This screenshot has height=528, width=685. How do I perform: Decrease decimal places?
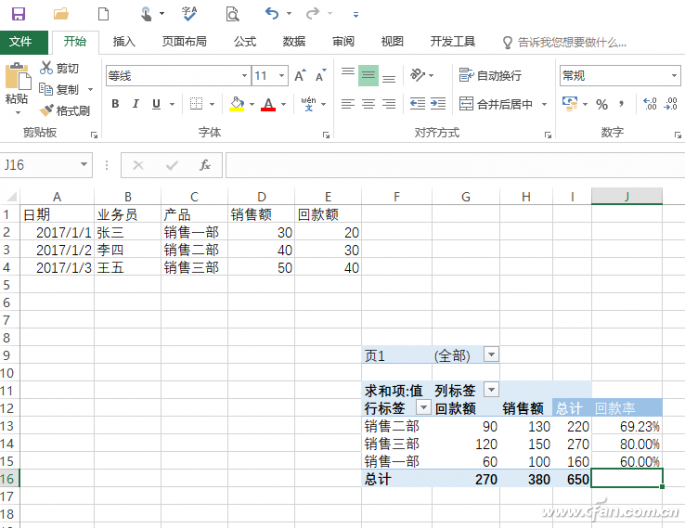(x=671, y=104)
